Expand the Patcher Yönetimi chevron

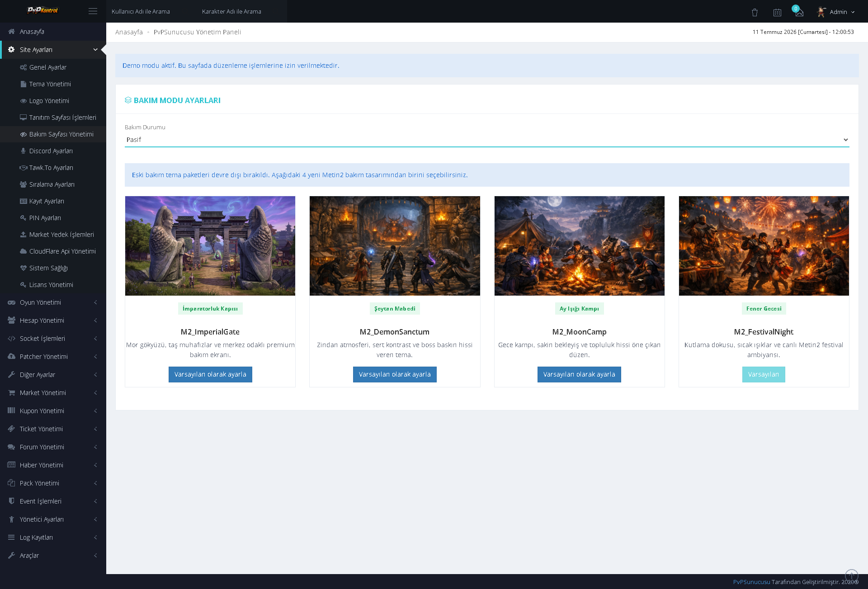(95, 357)
